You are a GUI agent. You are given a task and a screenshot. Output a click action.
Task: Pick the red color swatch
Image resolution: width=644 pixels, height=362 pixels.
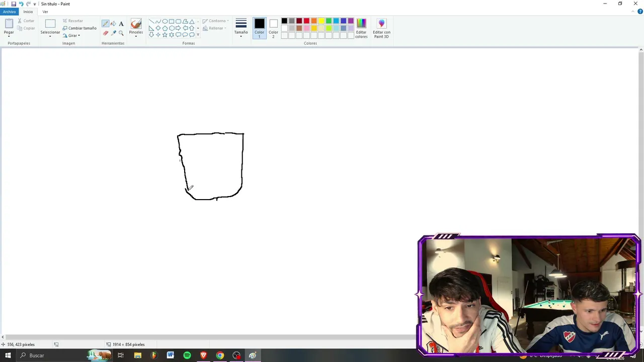[306, 21]
